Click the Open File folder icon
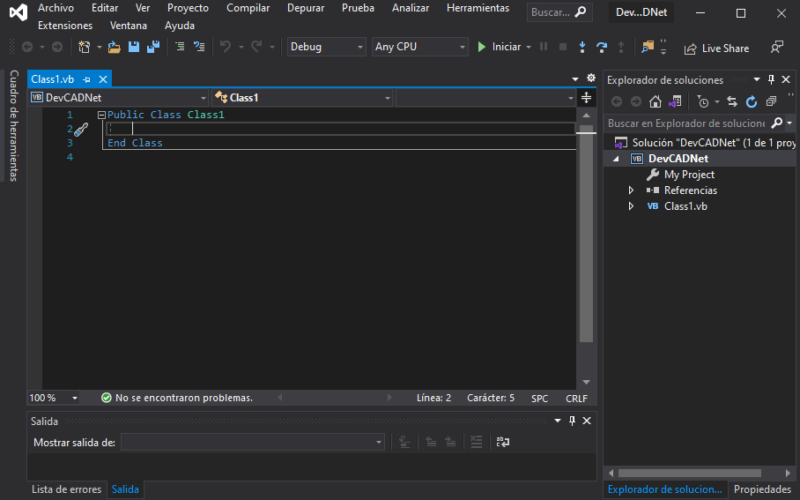The height and width of the screenshot is (500, 800). 114,47
